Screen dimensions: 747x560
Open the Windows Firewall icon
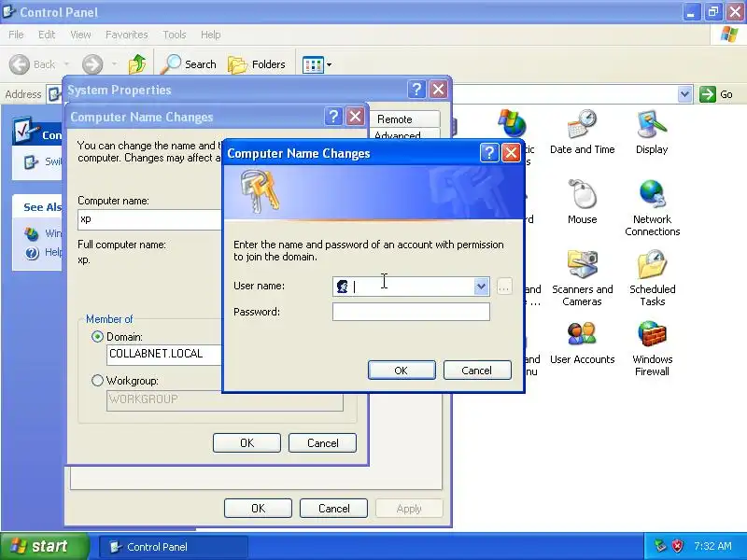point(652,348)
